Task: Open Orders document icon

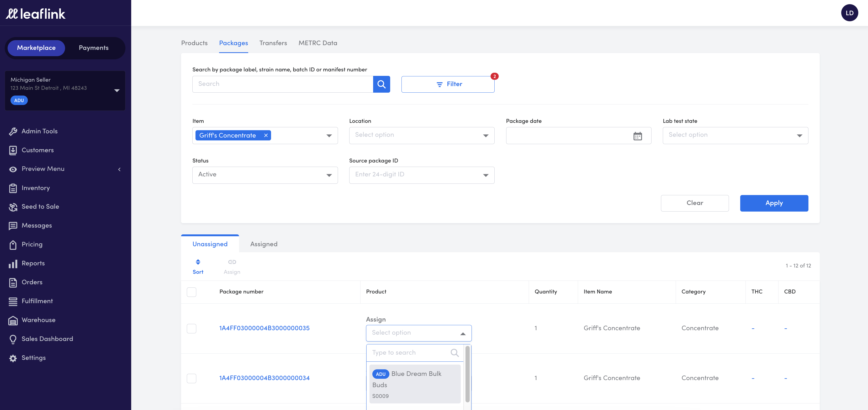Action: pyautogui.click(x=13, y=282)
